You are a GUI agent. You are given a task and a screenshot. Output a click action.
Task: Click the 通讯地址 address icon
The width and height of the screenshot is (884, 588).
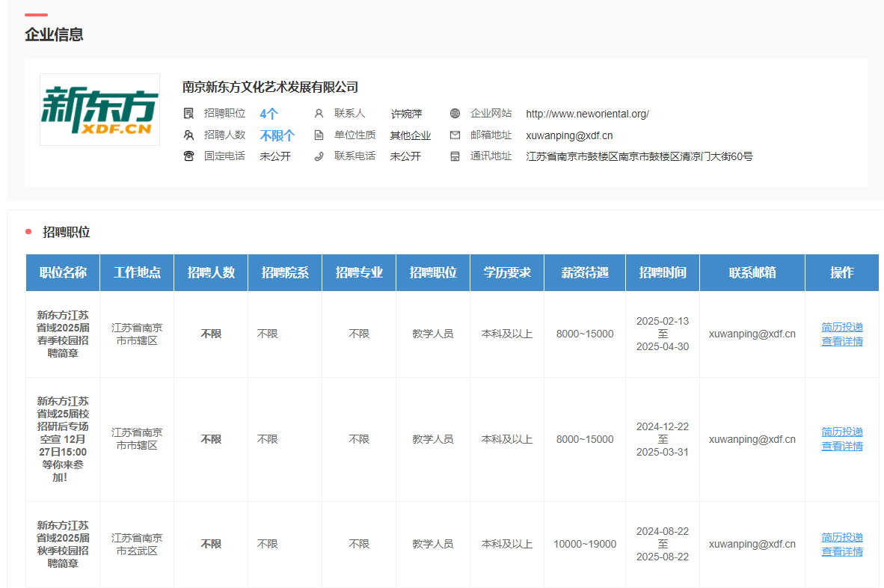click(455, 156)
